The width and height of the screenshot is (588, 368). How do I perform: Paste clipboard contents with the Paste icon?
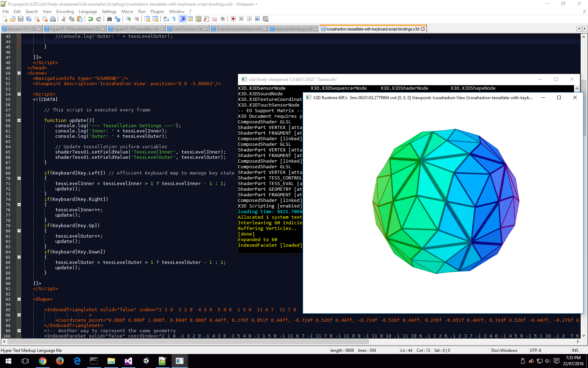pos(80,19)
